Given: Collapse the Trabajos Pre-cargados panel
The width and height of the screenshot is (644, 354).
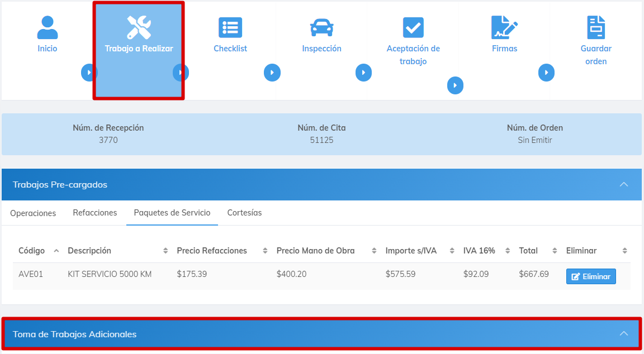Looking at the screenshot, I should [624, 185].
